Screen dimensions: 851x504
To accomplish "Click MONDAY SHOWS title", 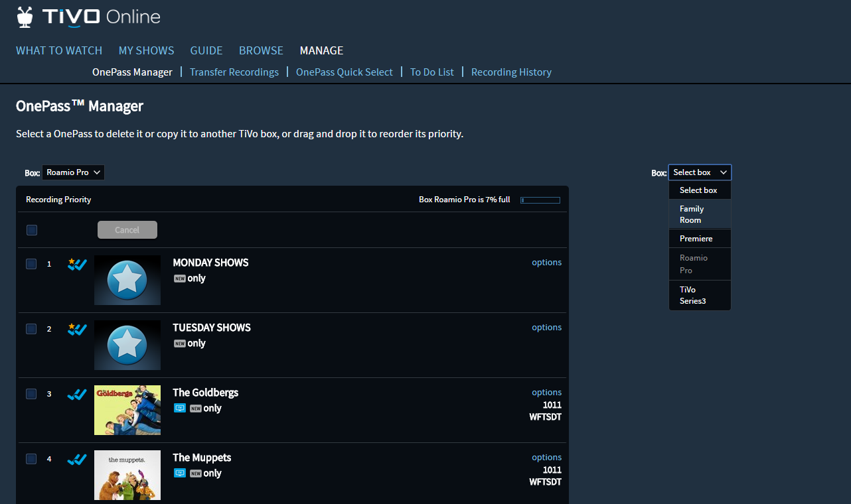I will click(x=210, y=263).
